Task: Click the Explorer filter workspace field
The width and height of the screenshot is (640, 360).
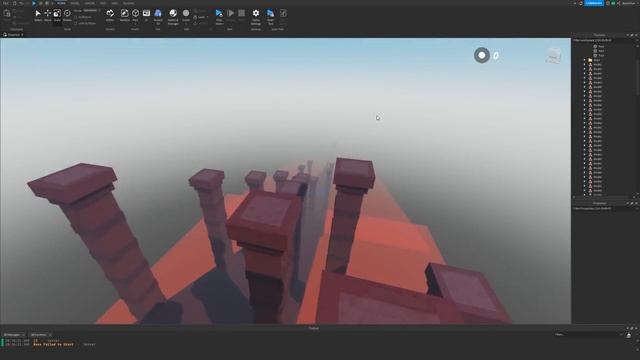Action: (603, 40)
